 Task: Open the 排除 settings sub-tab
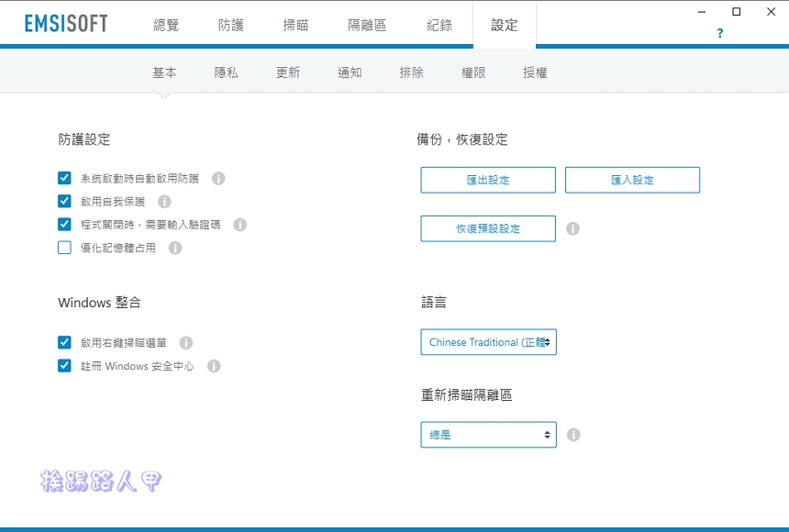click(412, 72)
